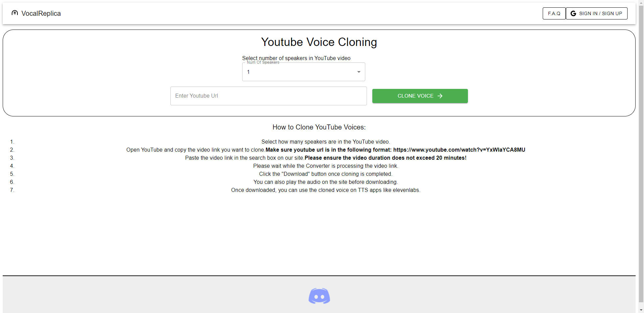Viewport: 644px width, 313px height.
Task: Click the Youtube Voice Cloning heading
Action: (319, 42)
